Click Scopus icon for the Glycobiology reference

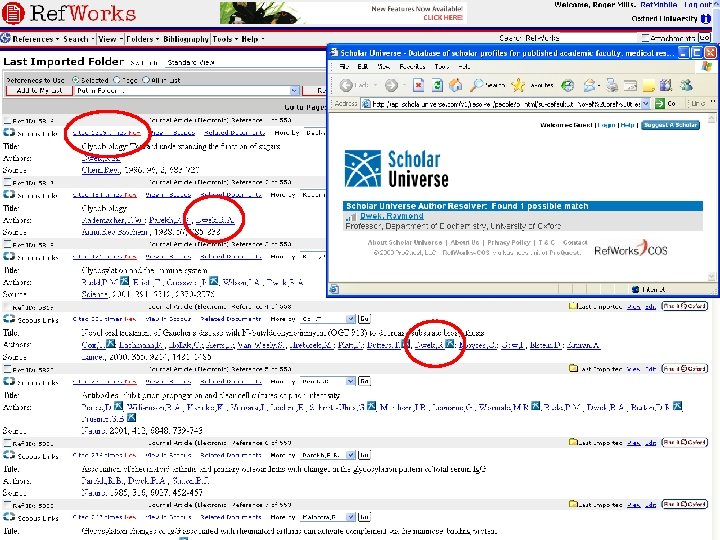point(9,195)
